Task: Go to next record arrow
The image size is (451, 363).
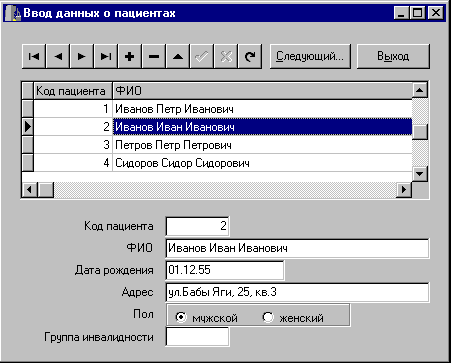Action: pos(82,56)
